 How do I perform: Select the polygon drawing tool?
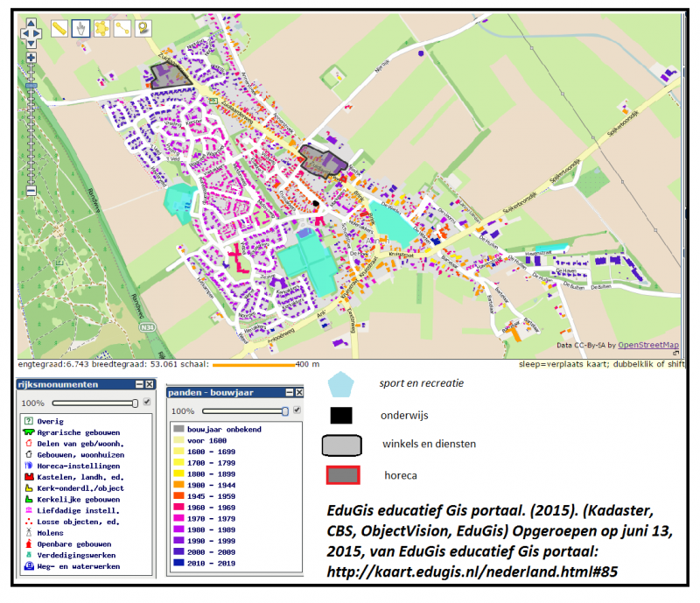coord(101,29)
